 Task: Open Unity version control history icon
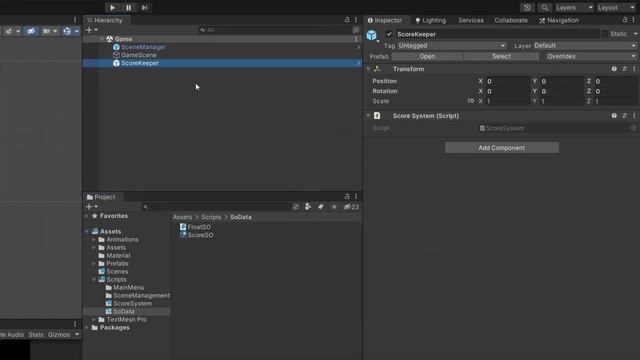pyautogui.click(x=527, y=7)
